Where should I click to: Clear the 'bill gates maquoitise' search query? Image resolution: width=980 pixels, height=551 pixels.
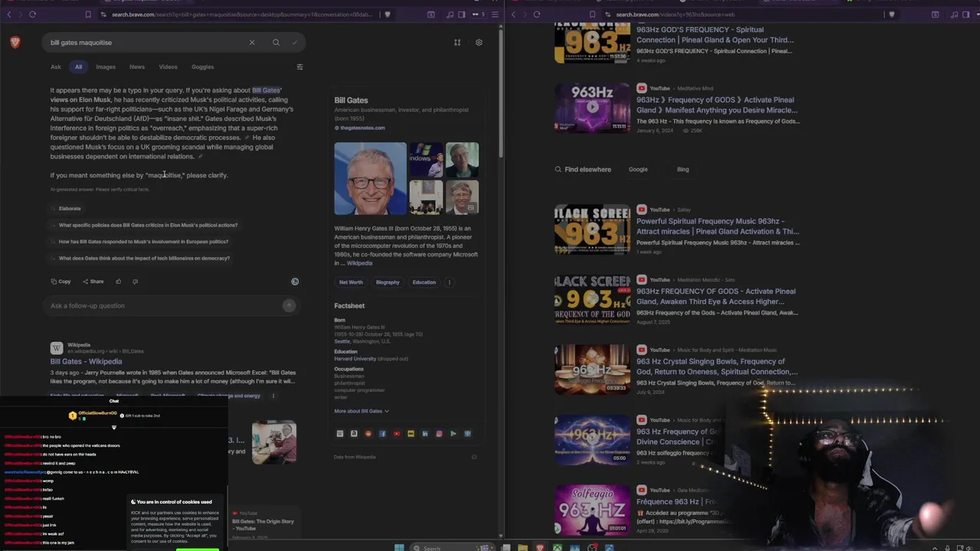252,42
